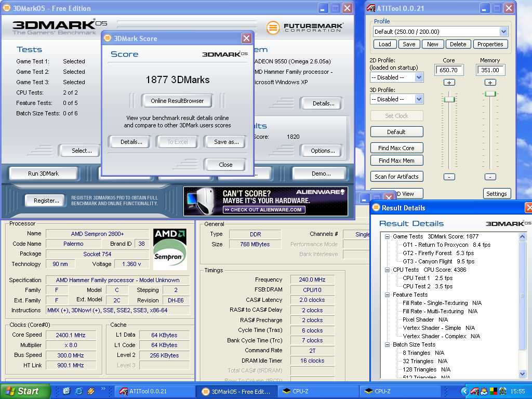Click Internet Explorer quick launch icon

[x=79, y=391]
